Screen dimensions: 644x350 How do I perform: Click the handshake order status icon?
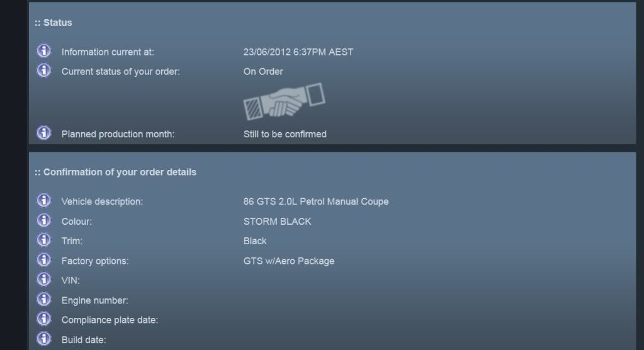[x=284, y=102]
